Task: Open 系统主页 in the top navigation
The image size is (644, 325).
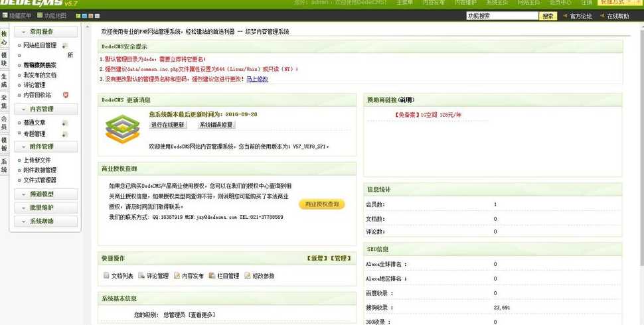Action: click(x=497, y=3)
